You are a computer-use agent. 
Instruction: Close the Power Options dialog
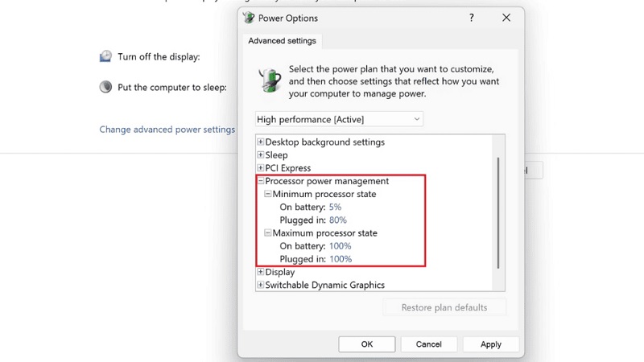tap(506, 18)
